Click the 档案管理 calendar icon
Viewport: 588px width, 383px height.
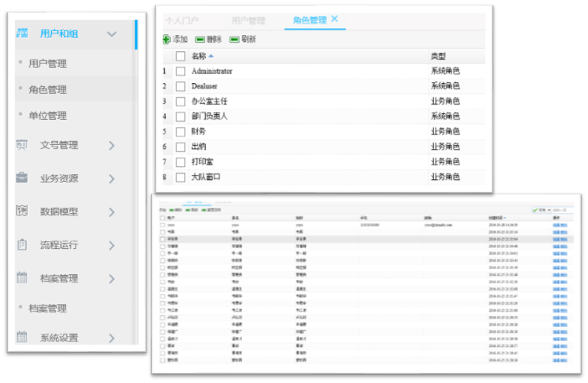click(22, 277)
